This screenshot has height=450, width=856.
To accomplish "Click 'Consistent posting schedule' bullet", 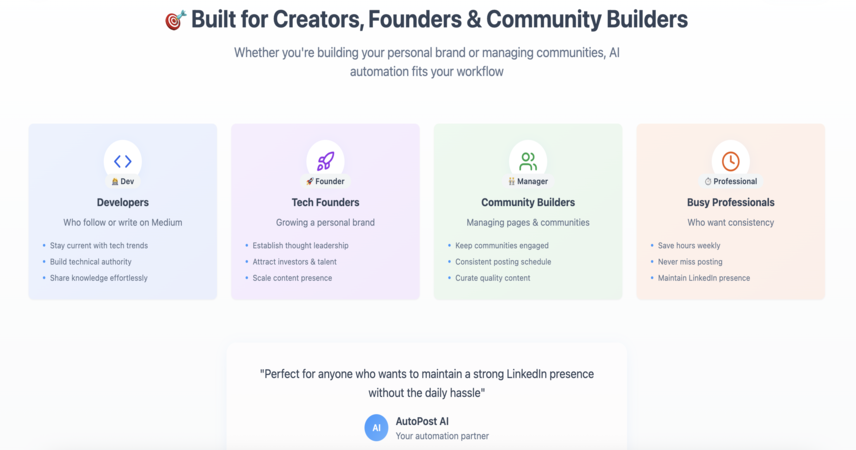I will click(x=503, y=262).
